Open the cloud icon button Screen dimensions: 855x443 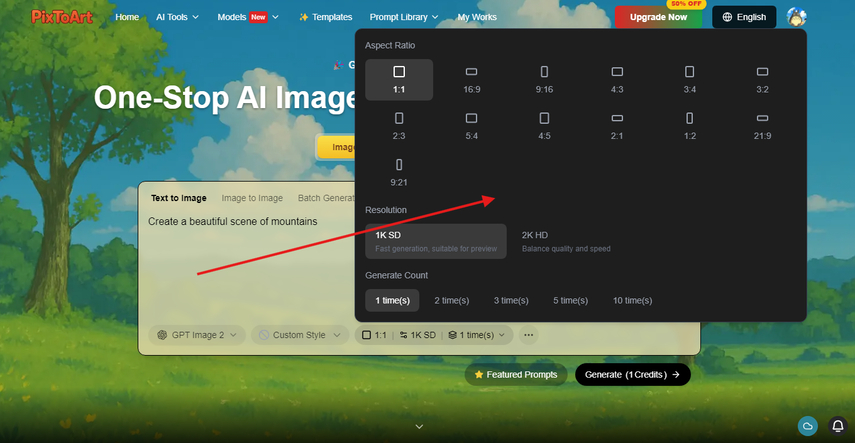(x=808, y=426)
